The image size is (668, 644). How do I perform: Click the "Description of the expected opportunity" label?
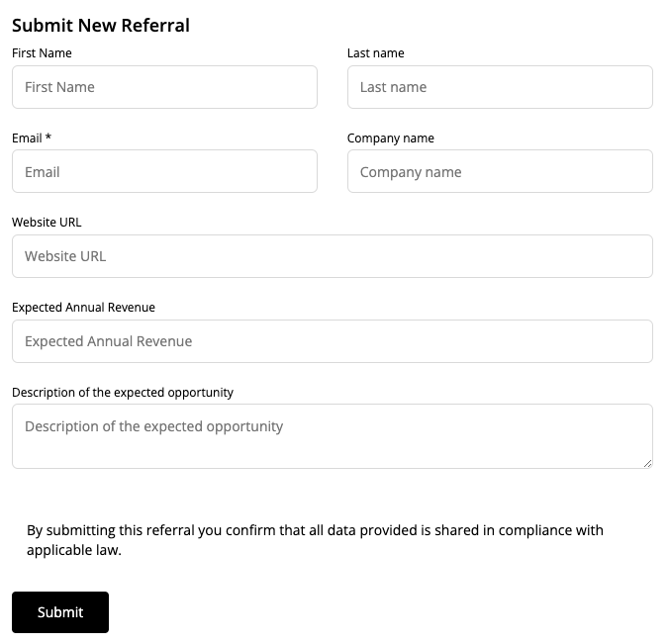[x=123, y=393]
